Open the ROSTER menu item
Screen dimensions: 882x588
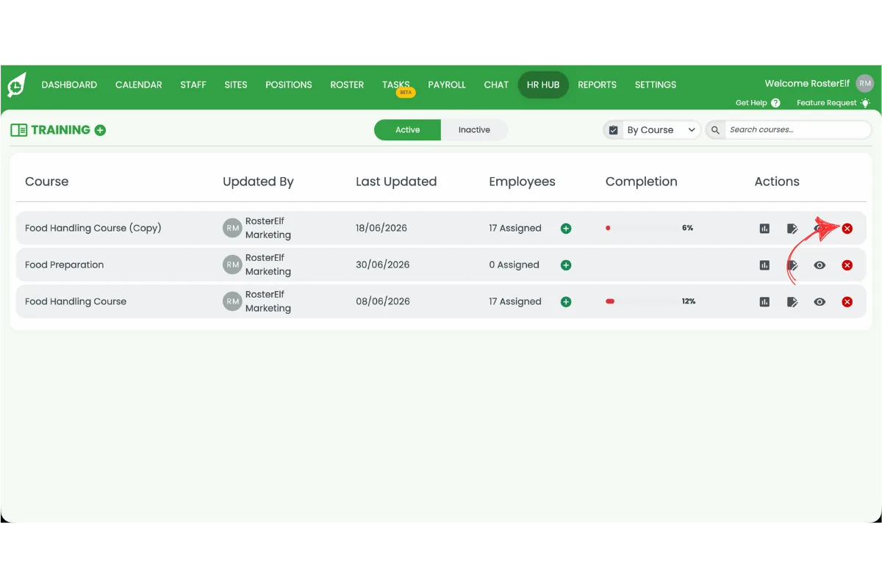click(x=347, y=85)
